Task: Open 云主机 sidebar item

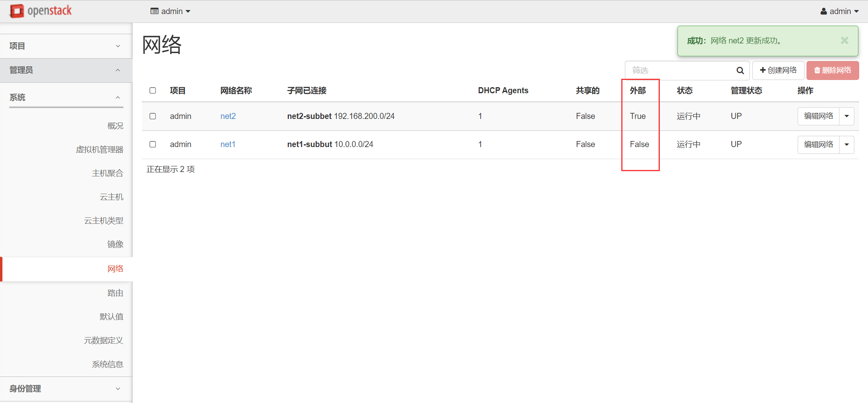Action: point(111,197)
